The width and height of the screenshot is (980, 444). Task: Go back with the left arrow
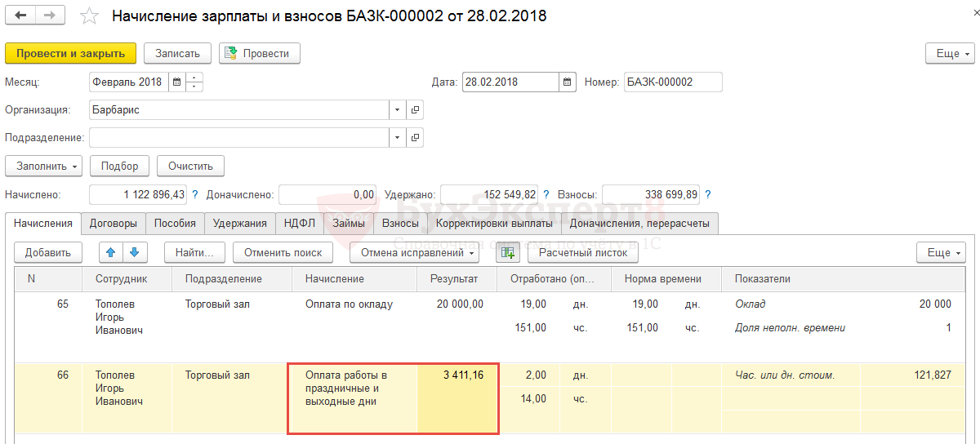point(21,16)
